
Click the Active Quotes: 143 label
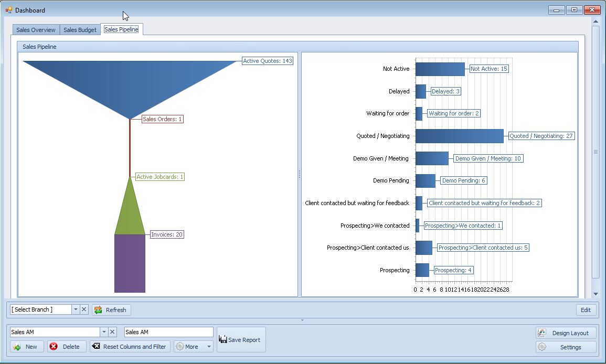[x=267, y=60]
